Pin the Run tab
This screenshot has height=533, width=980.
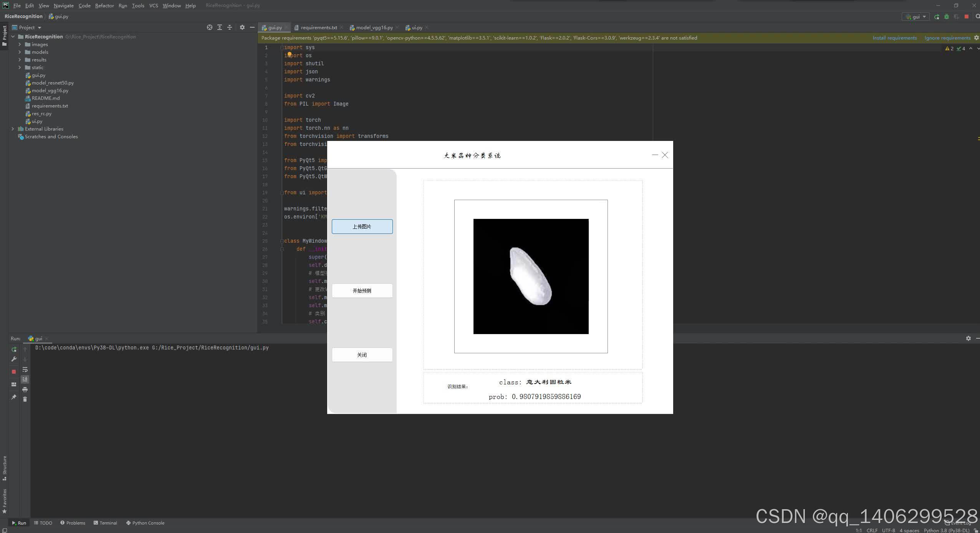(x=14, y=397)
